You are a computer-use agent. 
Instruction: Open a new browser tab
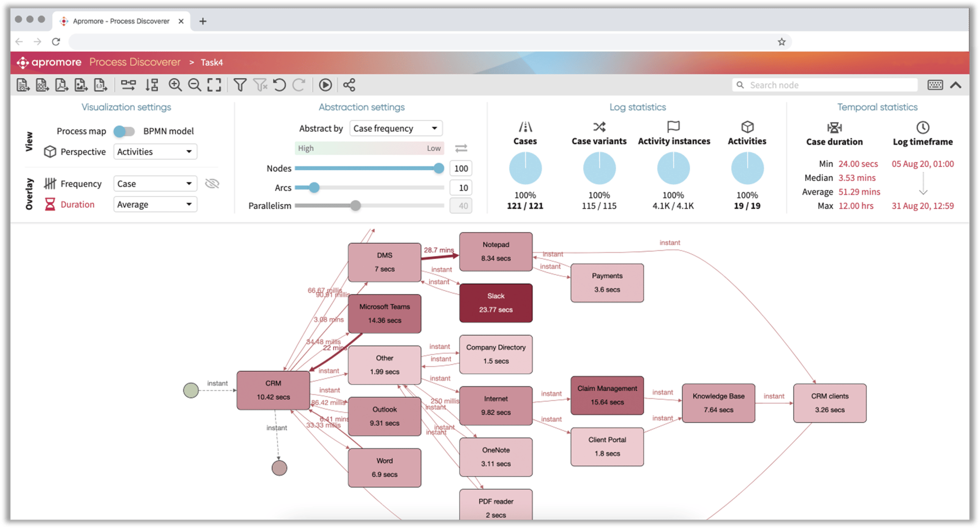click(203, 21)
